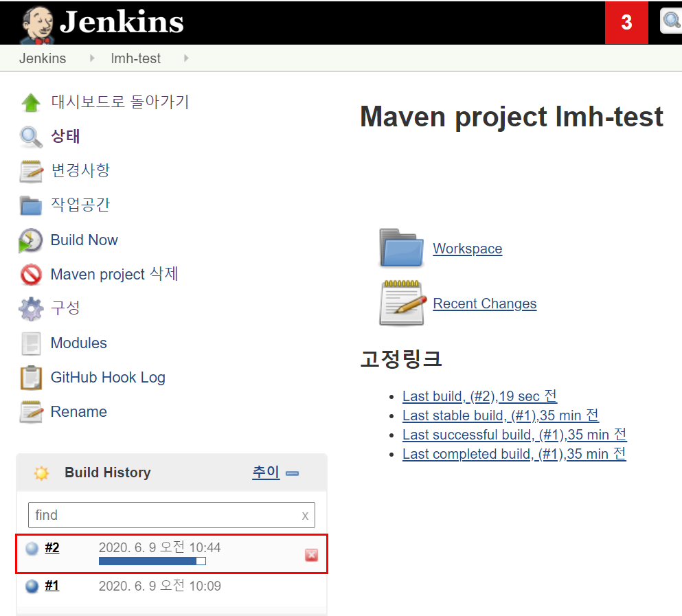Open the Rename page
This screenshot has width=682, height=616.
tap(79, 411)
